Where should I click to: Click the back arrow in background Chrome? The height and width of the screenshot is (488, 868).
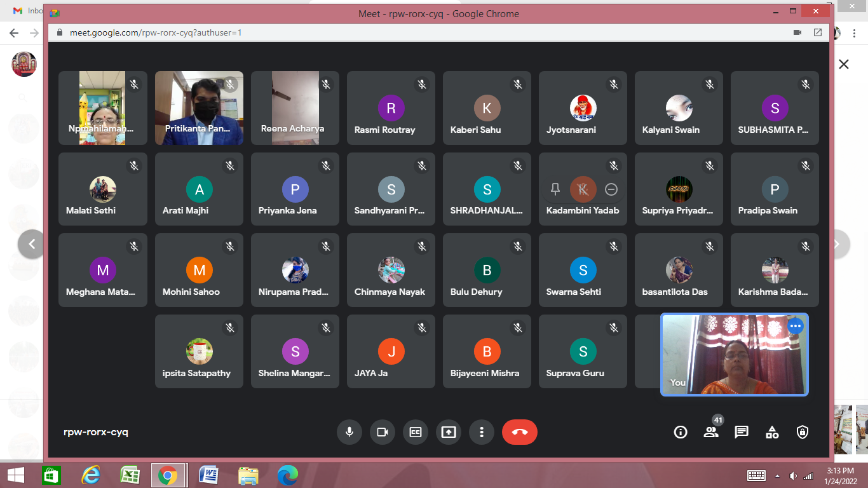pyautogui.click(x=14, y=32)
